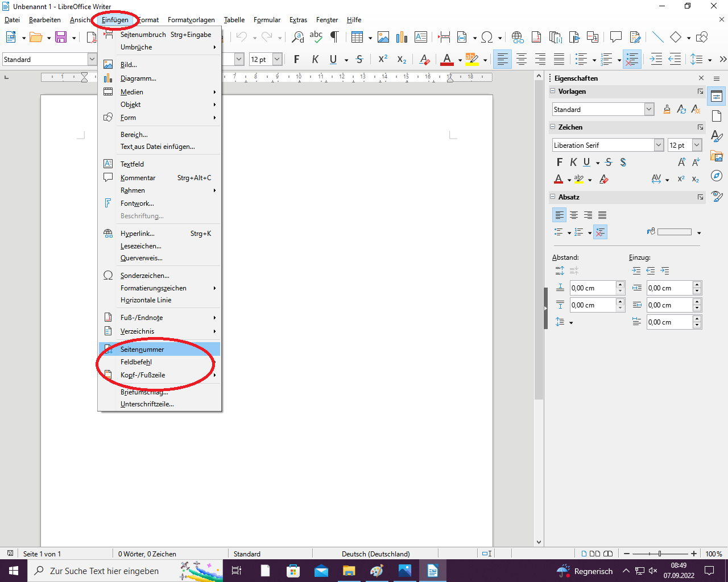Apply the yellow highlighting color in the toolbar
Image resolution: width=728 pixels, height=582 pixels.
pos(471,59)
